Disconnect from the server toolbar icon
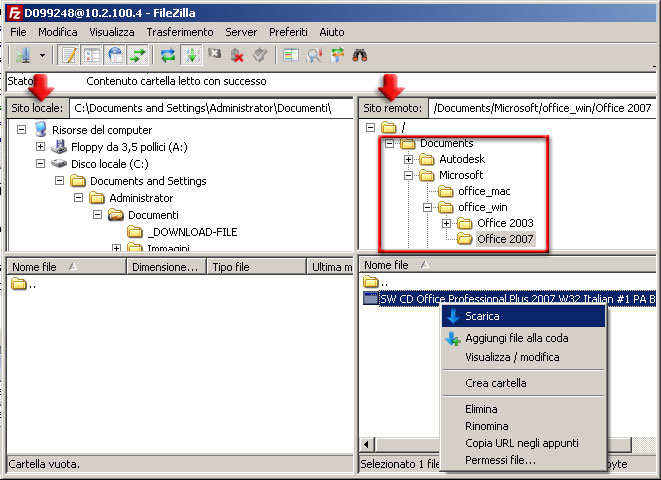Screen dimensions: 661x480 237,55
